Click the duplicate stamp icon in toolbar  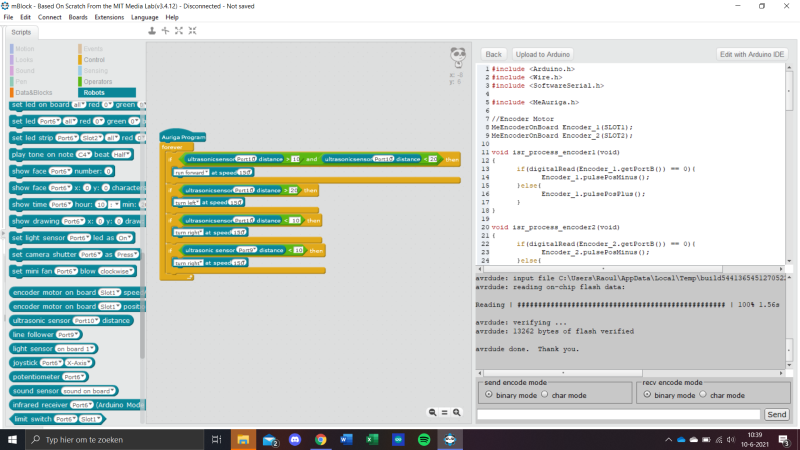click(x=153, y=30)
